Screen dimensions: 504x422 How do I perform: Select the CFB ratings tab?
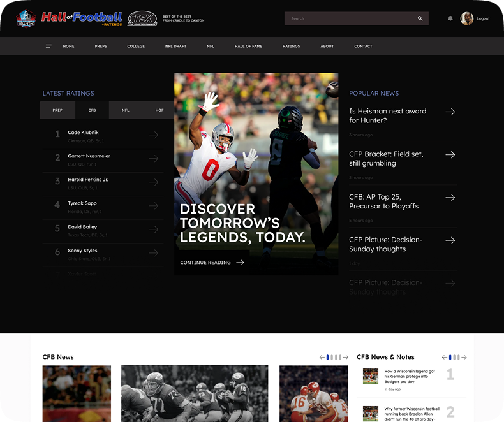[93, 110]
